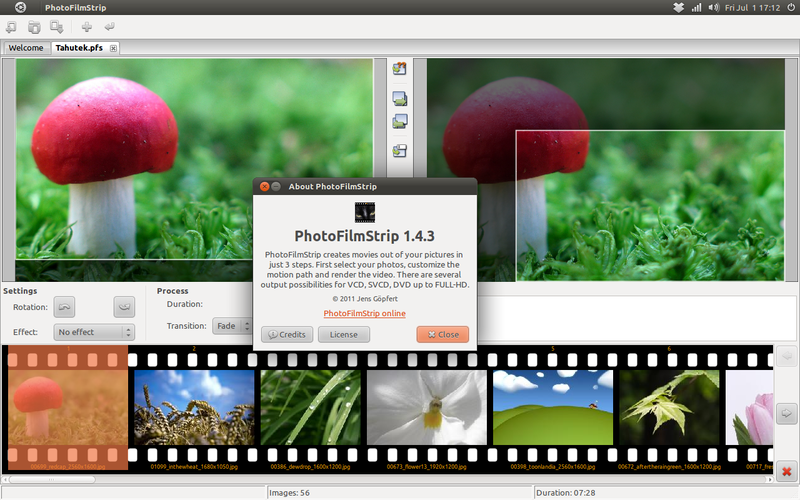Open the clock showing Fri Jul 1 17:12
The width and height of the screenshot is (800, 500).
pyautogui.click(x=753, y=8)
